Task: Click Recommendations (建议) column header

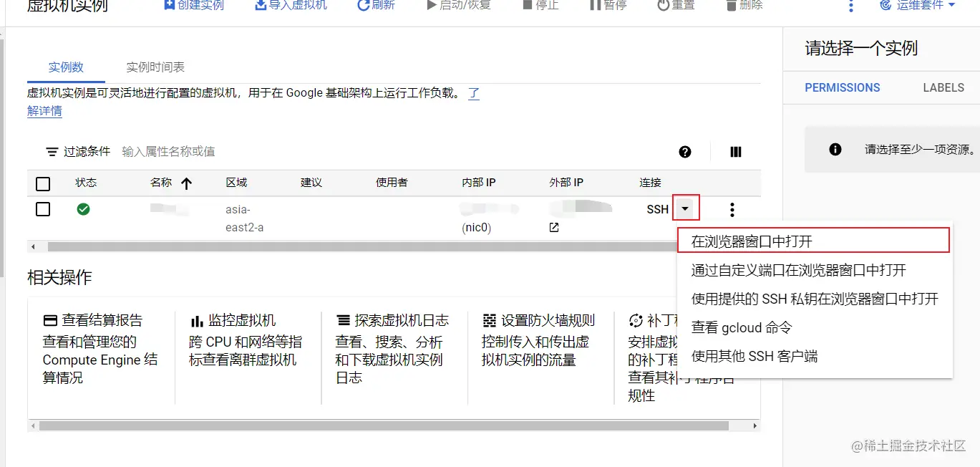Action: click(x=311, y=183)
